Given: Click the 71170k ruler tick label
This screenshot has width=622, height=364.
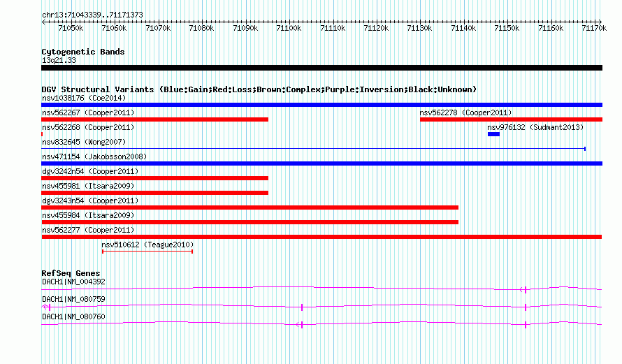Looking at the screenshot, I should [594, 28].
